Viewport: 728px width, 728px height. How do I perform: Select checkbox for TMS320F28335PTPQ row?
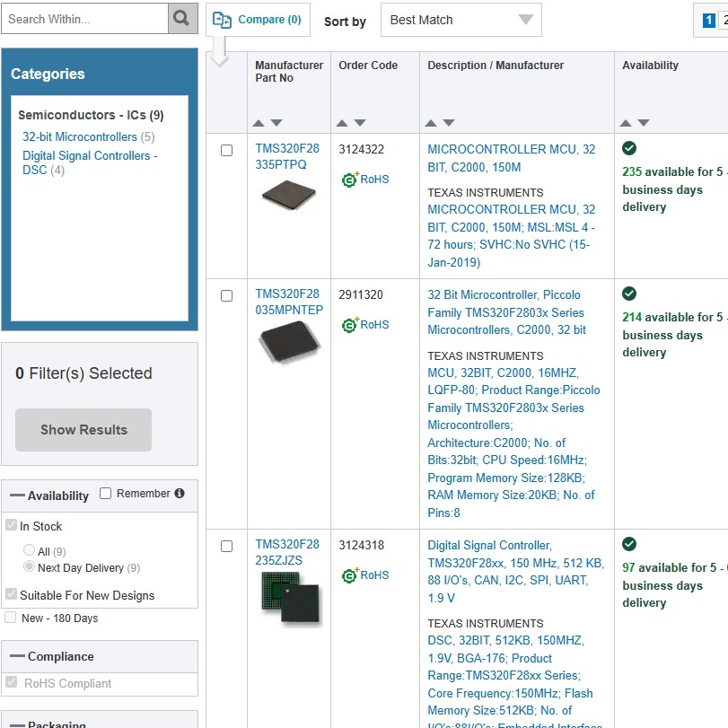tap(226, 151)
